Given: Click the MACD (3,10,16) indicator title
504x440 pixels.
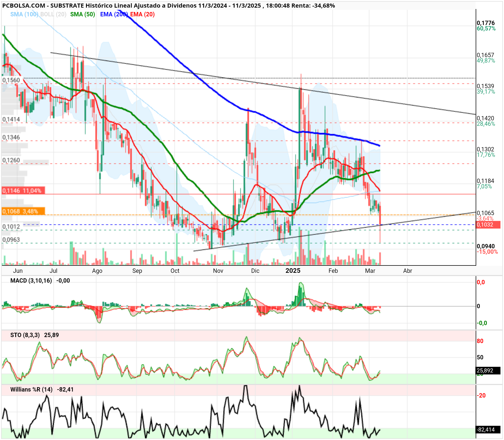Looking at the screenshot, I should pyautogui.click(x=31, y=281).
